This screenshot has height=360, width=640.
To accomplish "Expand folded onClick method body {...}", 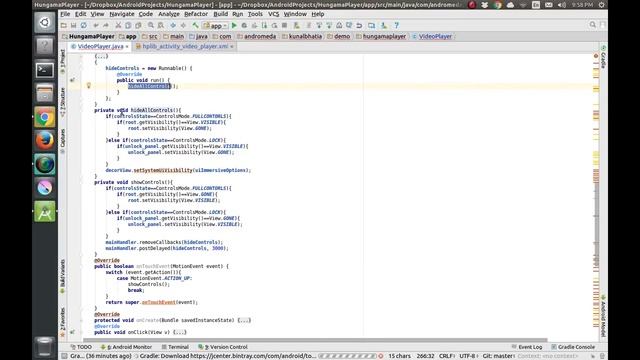I will click(180, 332).
